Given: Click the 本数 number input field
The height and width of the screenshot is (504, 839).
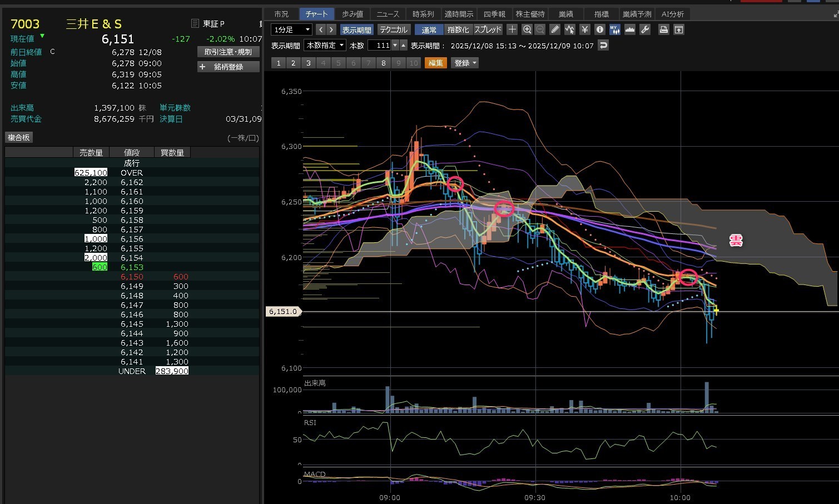Looking at the screenshot, I should tap(380, 46).
